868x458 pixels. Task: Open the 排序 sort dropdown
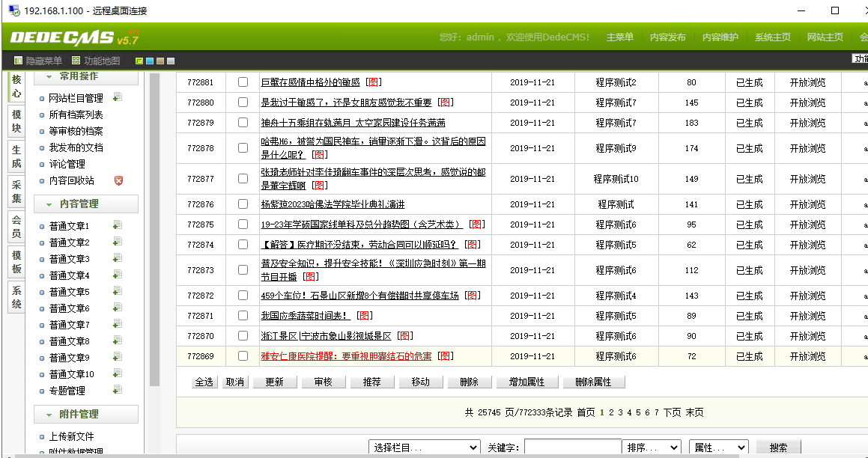tap(652, 448)
